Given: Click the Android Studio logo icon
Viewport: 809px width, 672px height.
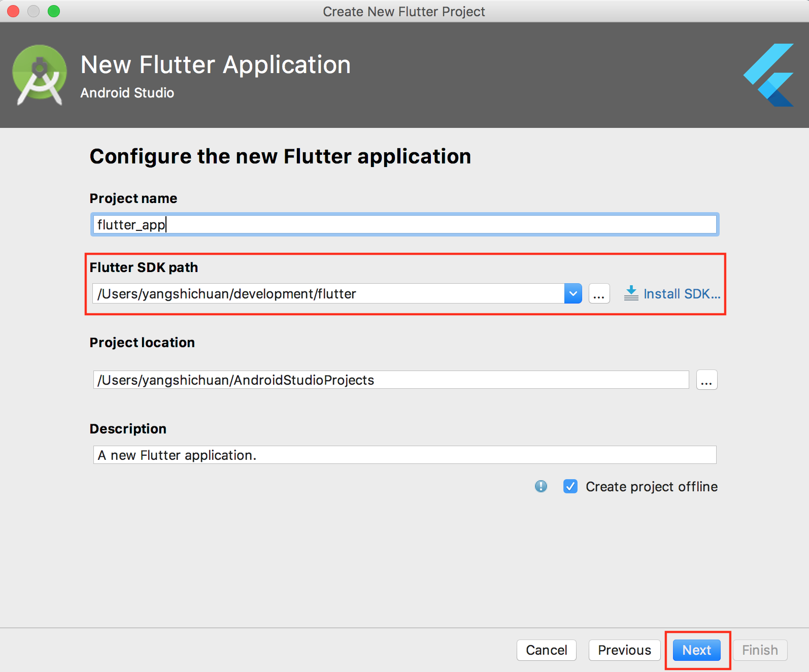Looking at the screenshot, I should [x=40, y=75].
